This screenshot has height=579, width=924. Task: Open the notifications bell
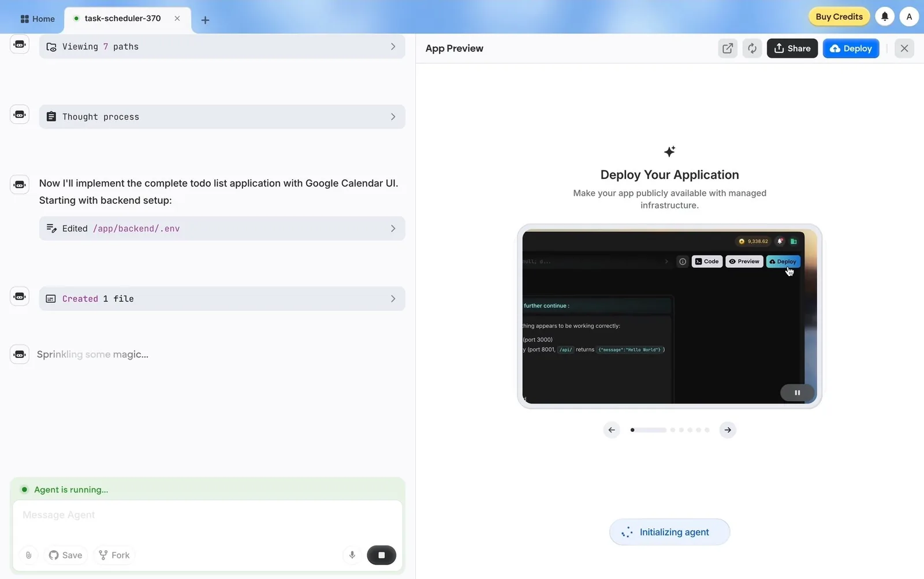pos(885,17)
